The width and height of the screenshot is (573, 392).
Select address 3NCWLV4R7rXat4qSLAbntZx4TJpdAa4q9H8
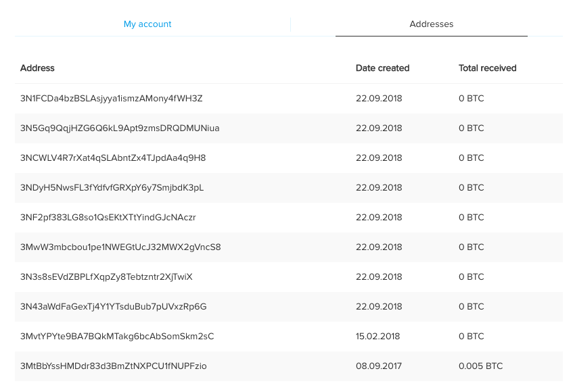tap(113, 158)
